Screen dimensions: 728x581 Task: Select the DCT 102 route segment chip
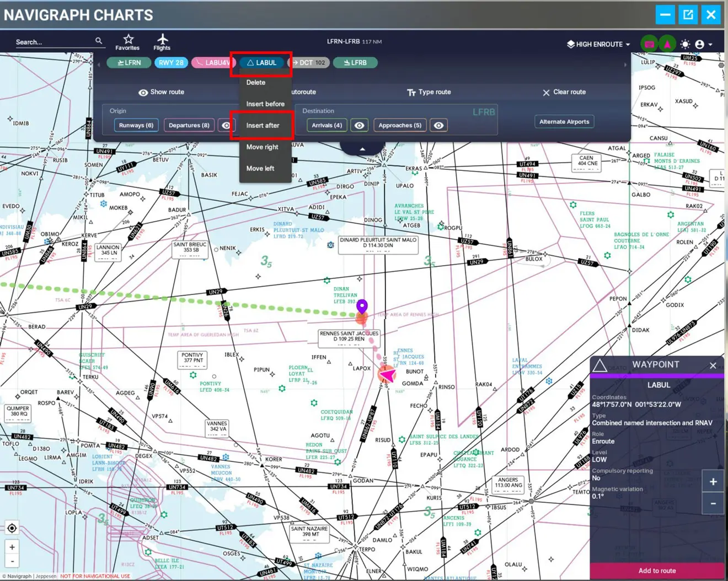311,63
